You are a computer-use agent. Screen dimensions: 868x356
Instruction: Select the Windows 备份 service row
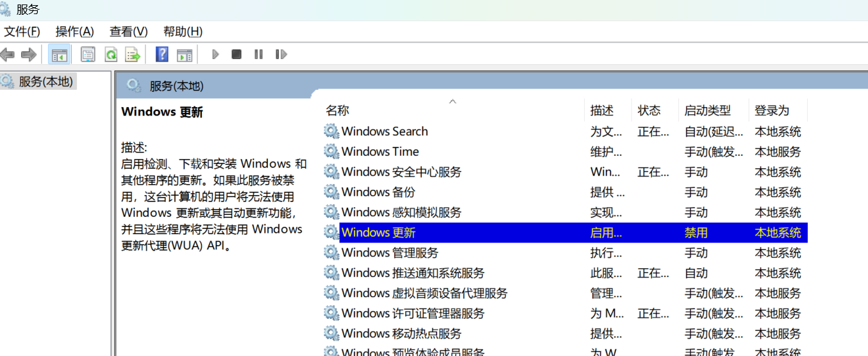tap(564, 192)
